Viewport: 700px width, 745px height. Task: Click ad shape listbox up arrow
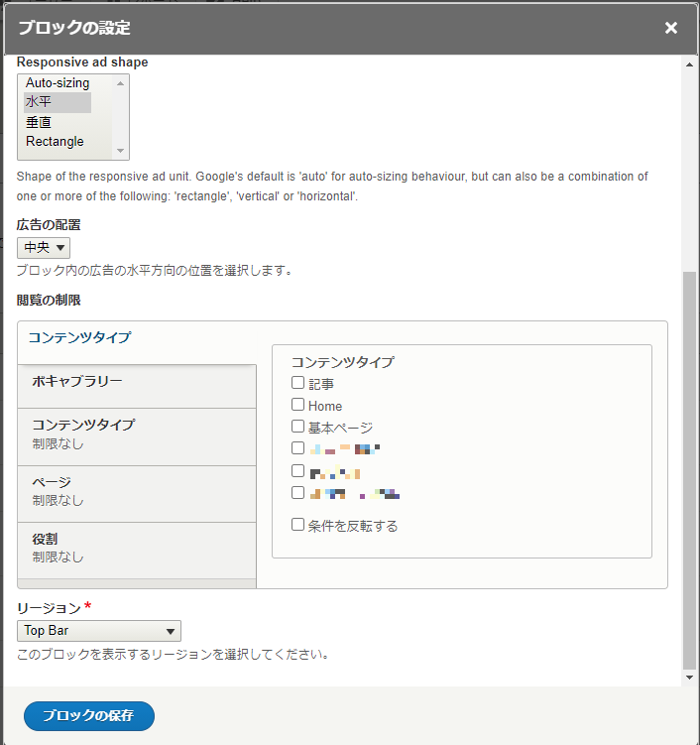[x=120, y=83]
